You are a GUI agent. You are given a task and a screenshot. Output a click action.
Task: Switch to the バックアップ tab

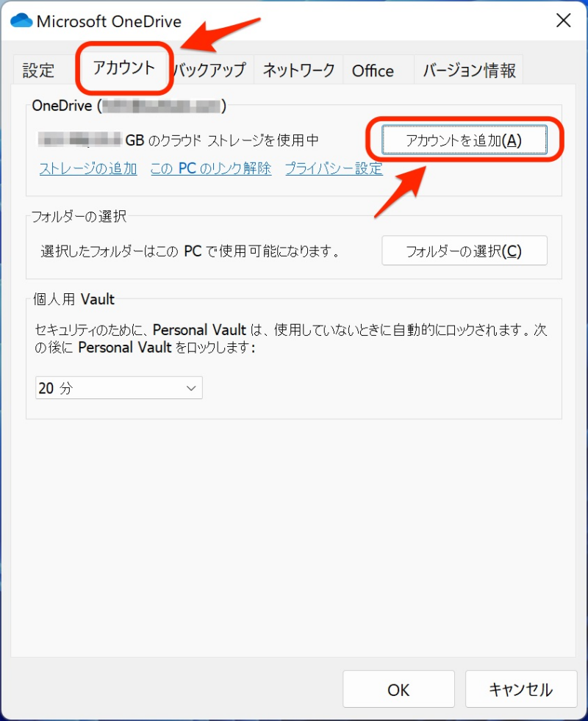[x=210, y=71]
